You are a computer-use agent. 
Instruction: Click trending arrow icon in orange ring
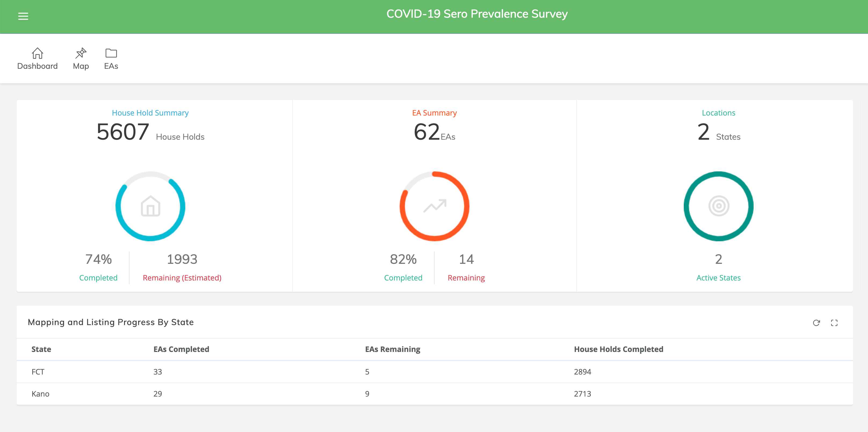(435, 206)
